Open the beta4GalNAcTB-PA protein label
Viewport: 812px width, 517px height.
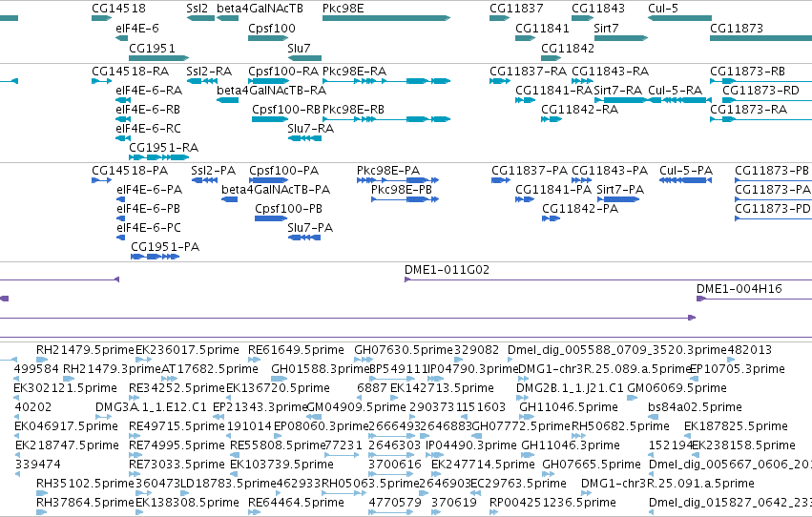tap(276, 190)
